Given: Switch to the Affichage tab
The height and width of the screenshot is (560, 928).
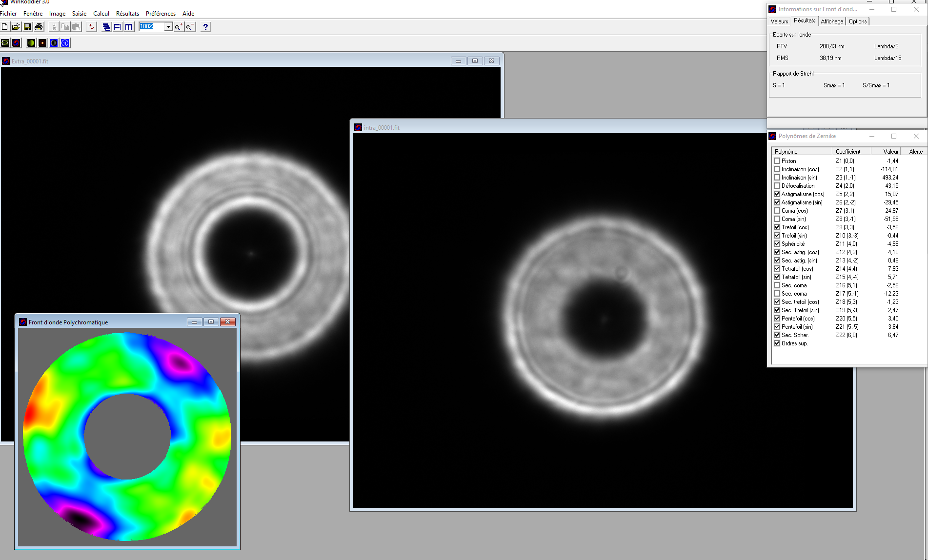Looking at the screenshot, I should pyautogui.click(x=832, y=21).
